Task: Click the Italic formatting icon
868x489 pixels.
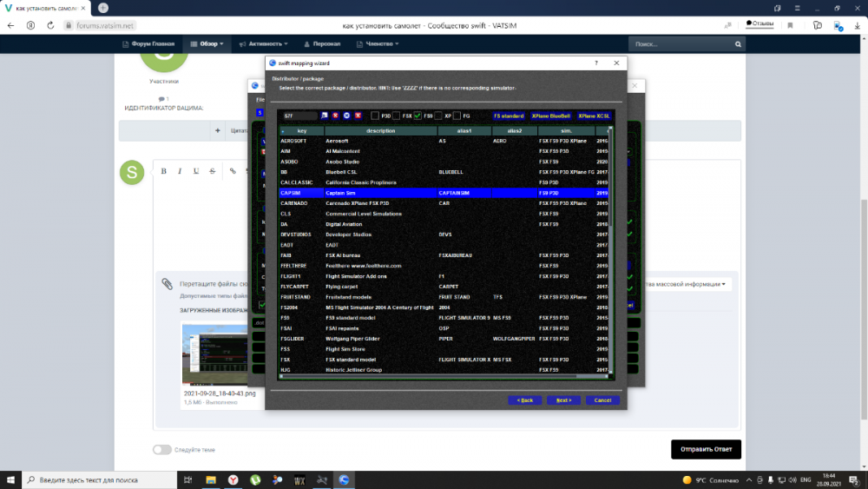Action: click(x=180, y=171)
